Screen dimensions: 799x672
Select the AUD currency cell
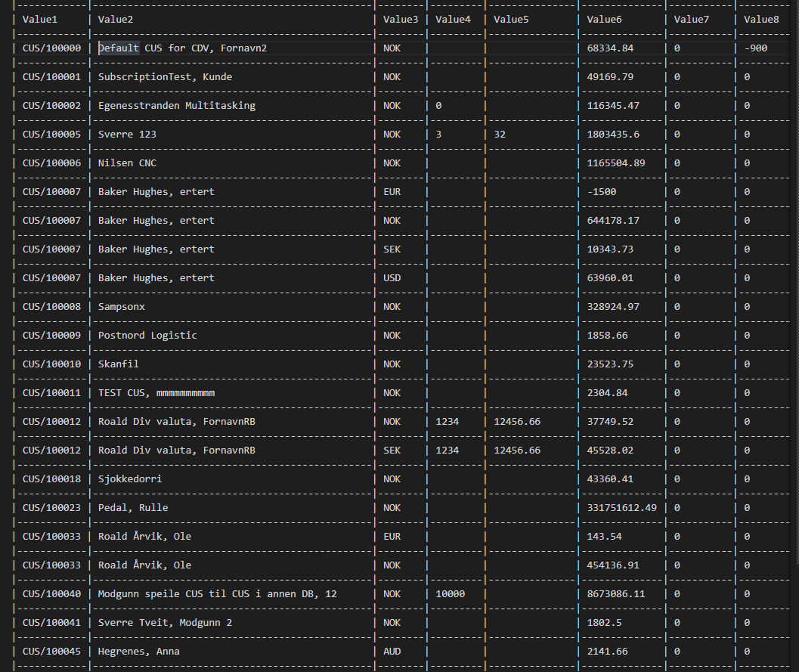[x=392, y=652]
